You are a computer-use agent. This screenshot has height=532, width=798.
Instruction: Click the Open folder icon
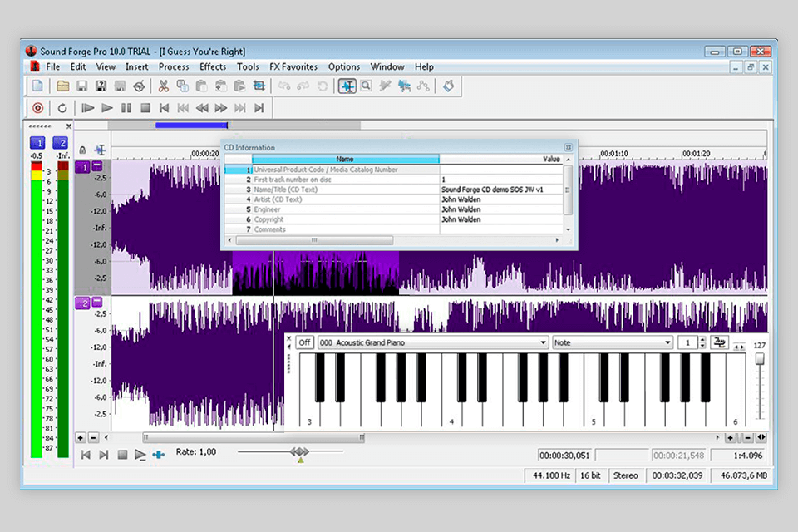tap(63, 86)
